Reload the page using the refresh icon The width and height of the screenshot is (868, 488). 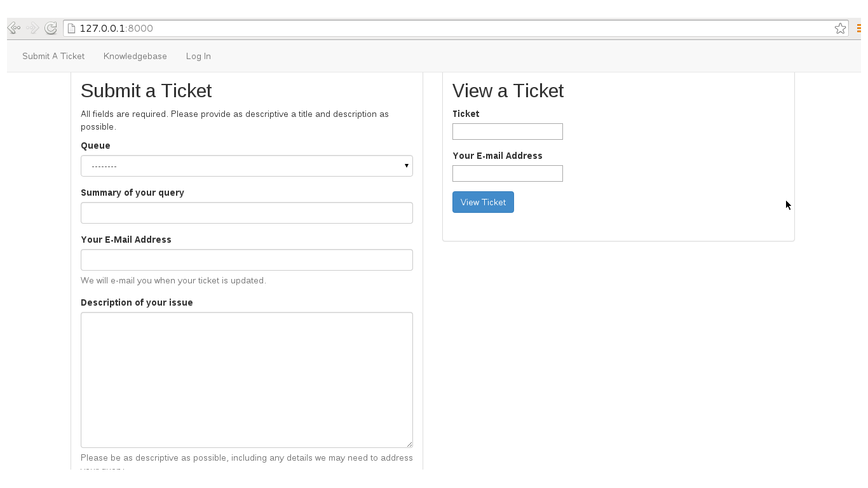pyautogui.click(x=50, y=28)
